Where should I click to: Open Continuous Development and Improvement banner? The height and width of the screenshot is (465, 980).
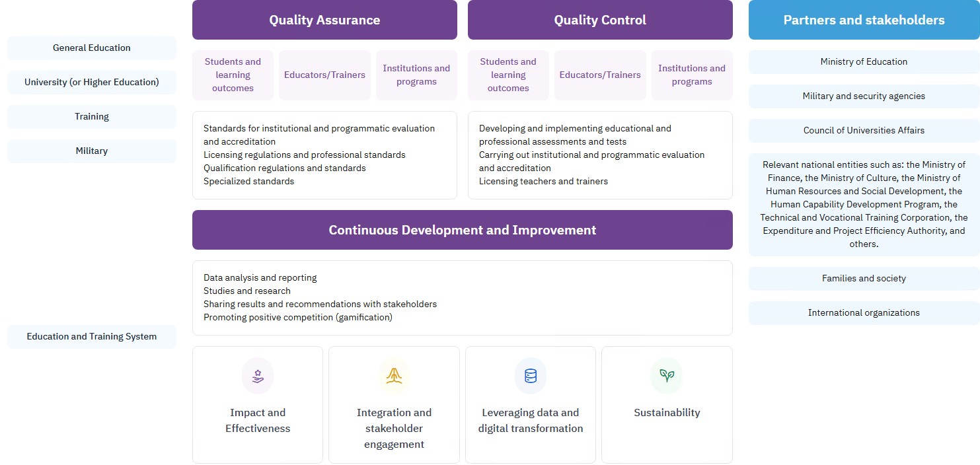(x=462, y=230)
